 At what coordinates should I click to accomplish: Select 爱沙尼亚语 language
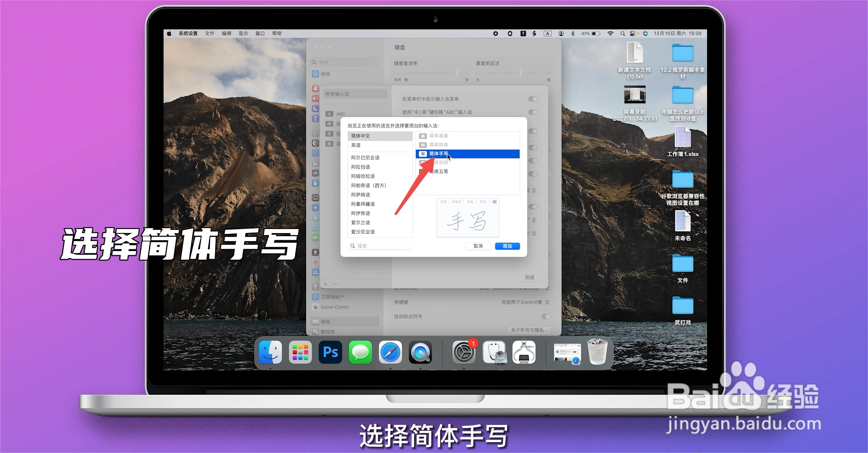pyautogui.click(x=380, y=232)
